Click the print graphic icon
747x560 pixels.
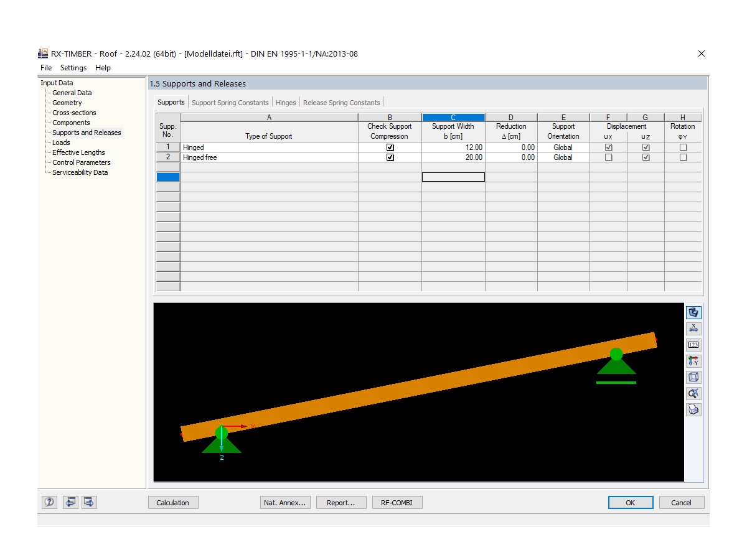point(693,409)
